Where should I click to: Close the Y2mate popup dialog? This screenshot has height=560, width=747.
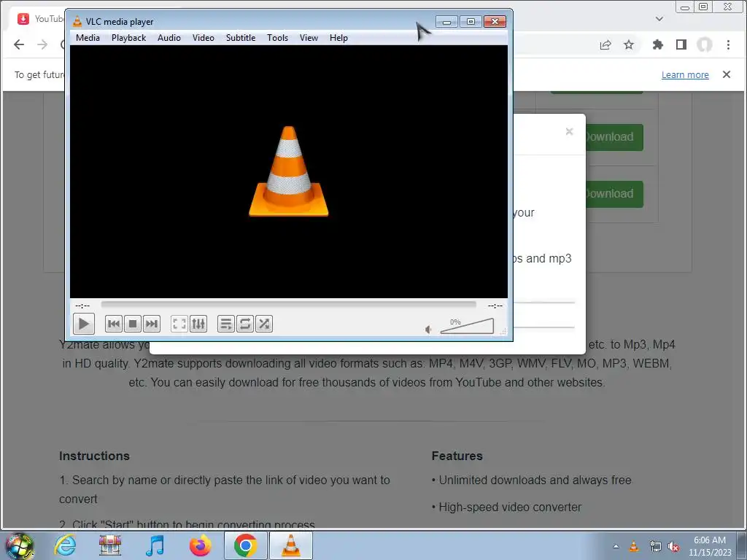click(569, 132)
